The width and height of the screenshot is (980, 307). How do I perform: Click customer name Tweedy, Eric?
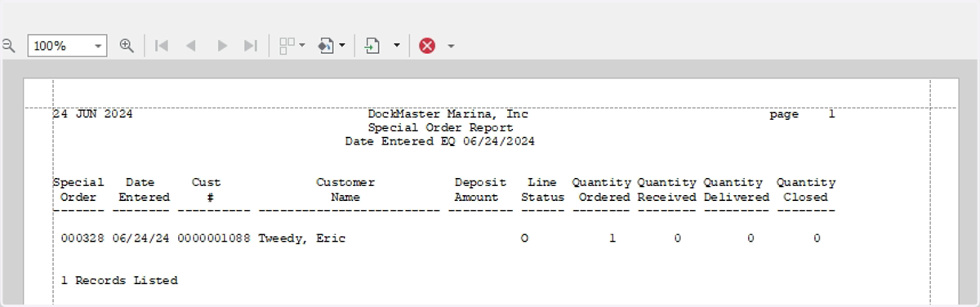coord(302,238)
